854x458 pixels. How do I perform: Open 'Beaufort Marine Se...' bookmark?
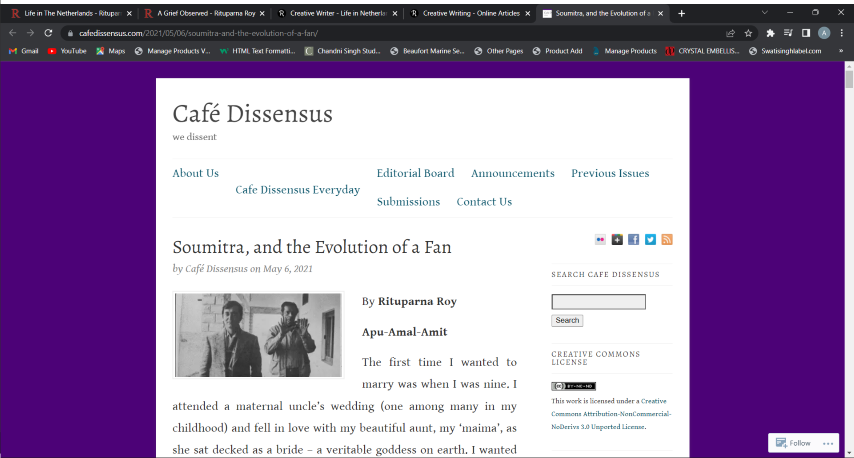tap(427, 51)
